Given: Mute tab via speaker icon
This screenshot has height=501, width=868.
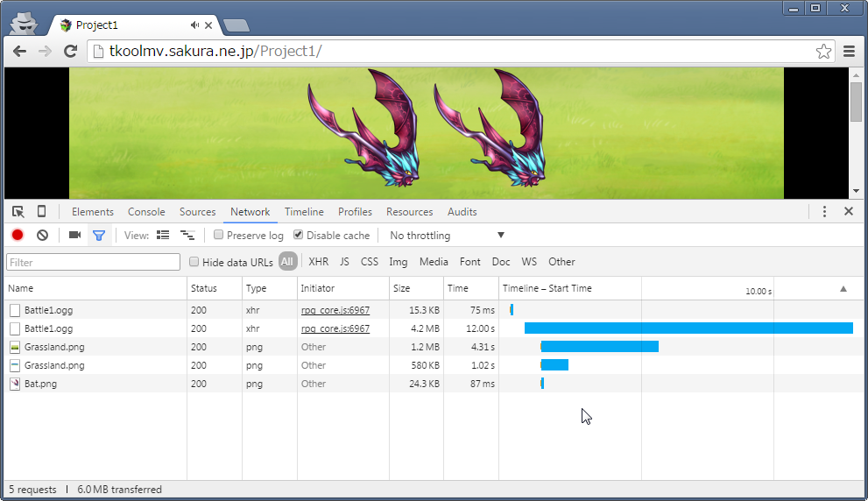Looking at the screenshot, I should point(194,25).
